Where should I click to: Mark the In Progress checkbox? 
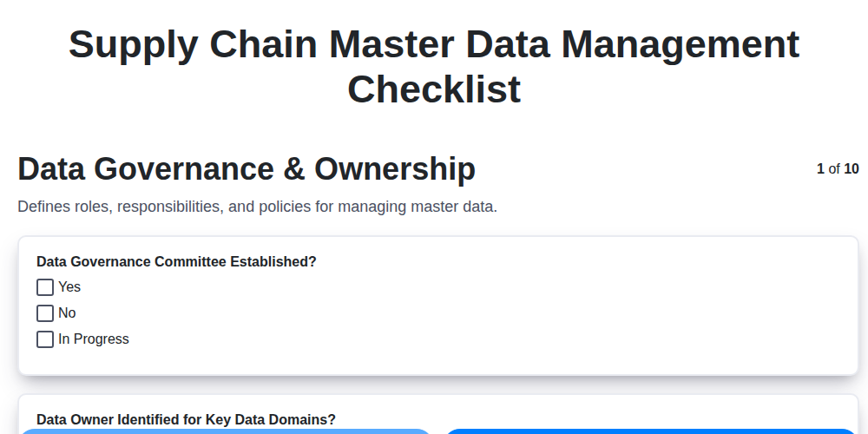(x=45, y=339)
